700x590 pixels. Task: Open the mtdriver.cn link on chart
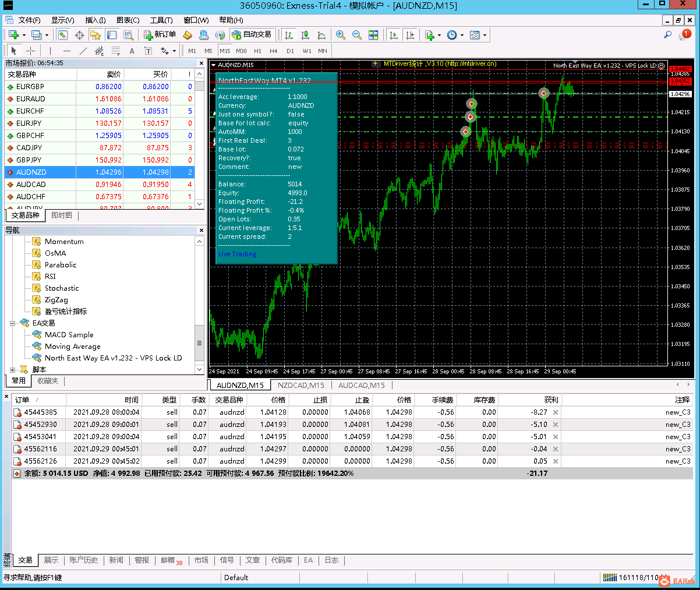click(471, 64)
